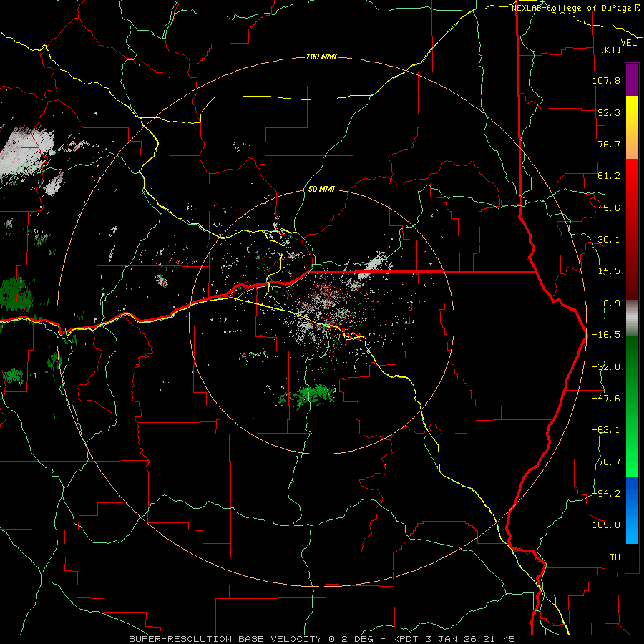The image size is (644, 644).
Task: Click the '[KT]' units label
Action: [611, 49]
